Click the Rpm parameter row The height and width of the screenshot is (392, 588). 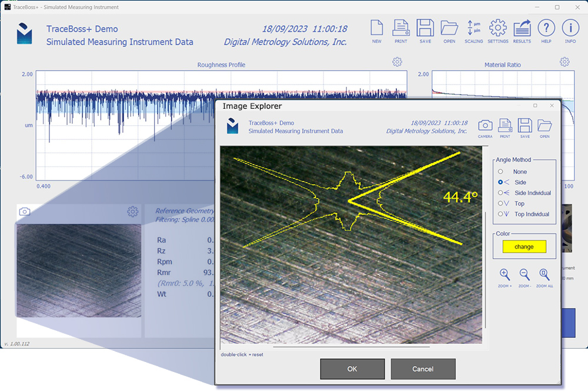pos(185,262)
